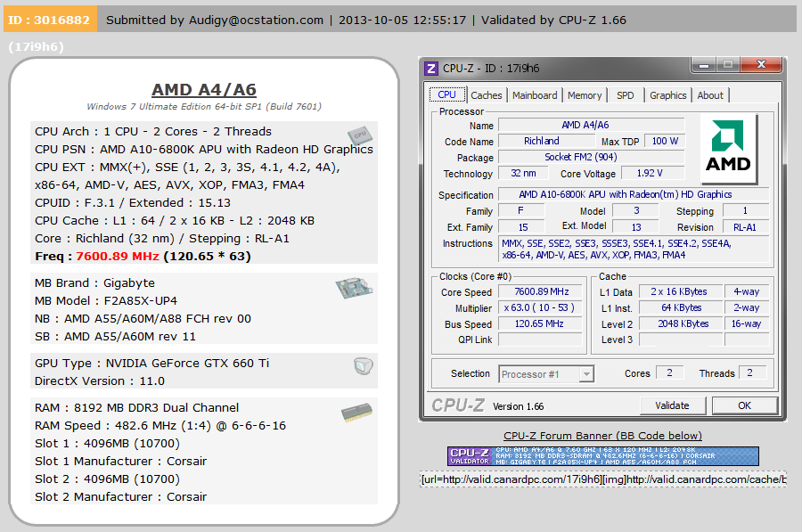Open the Processor #1 selection dropdown
The height and width of the screenshot is (532, 802).
546,374
